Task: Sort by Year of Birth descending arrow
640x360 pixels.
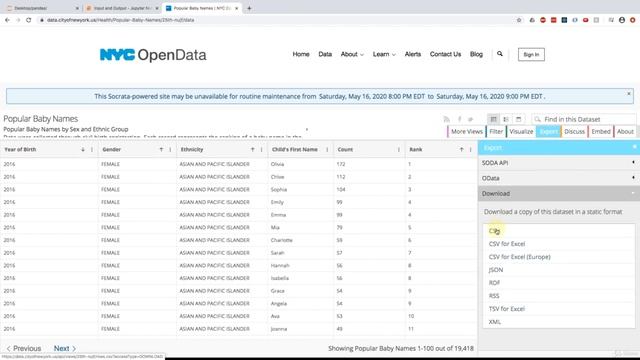Action: [83, 149]
